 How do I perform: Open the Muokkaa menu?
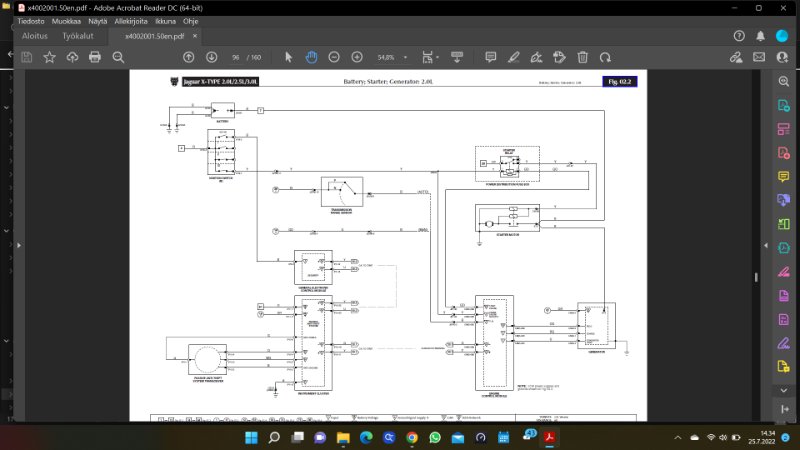coord(66,21)
